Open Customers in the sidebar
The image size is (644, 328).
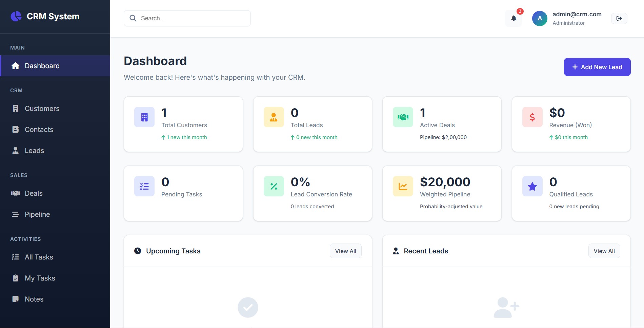point(42,109)
